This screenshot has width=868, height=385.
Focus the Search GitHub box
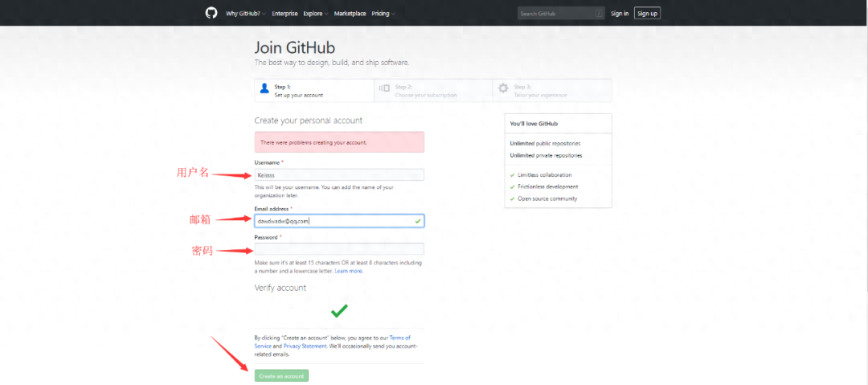557,14
